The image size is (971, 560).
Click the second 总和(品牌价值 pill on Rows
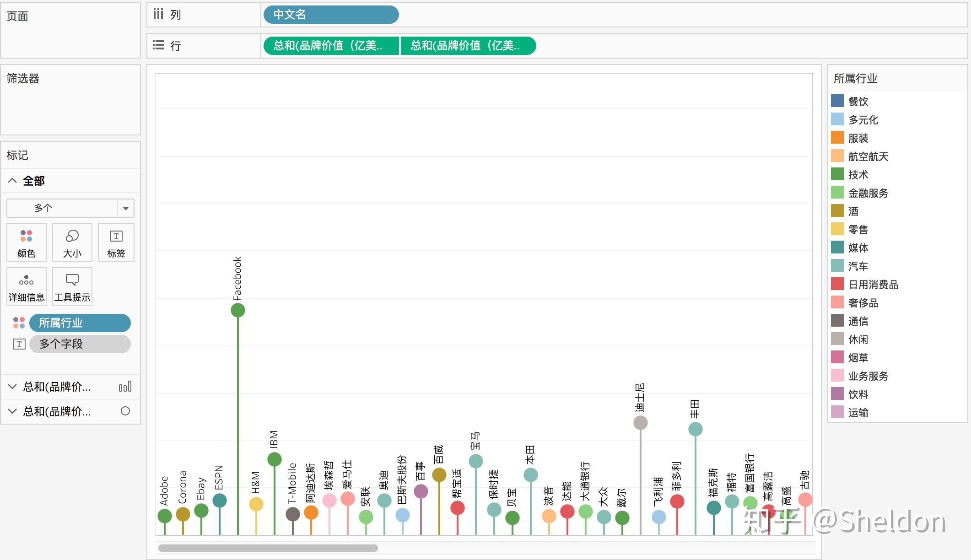(x=468, y=46)
